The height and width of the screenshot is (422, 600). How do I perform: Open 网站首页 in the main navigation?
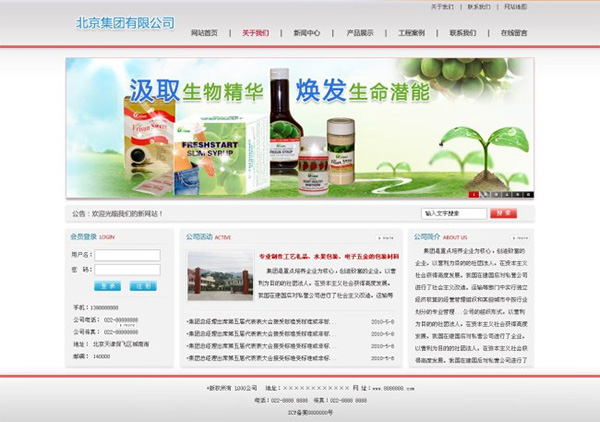(204, 33)
